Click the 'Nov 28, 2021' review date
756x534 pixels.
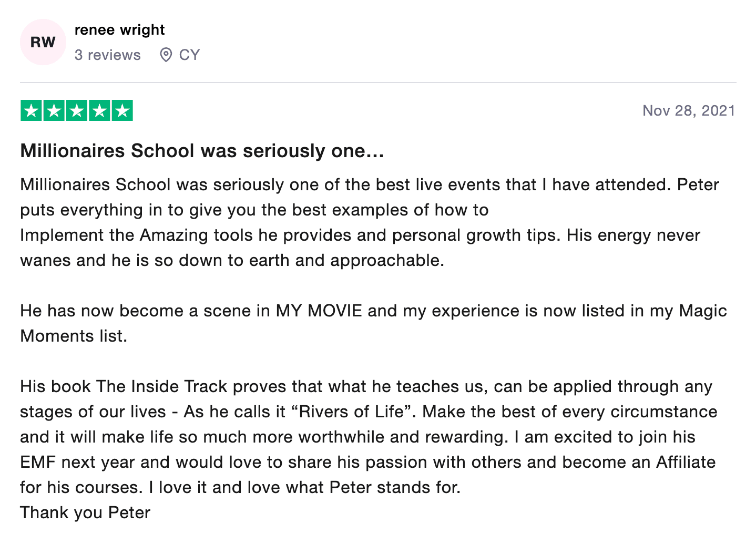688,110
